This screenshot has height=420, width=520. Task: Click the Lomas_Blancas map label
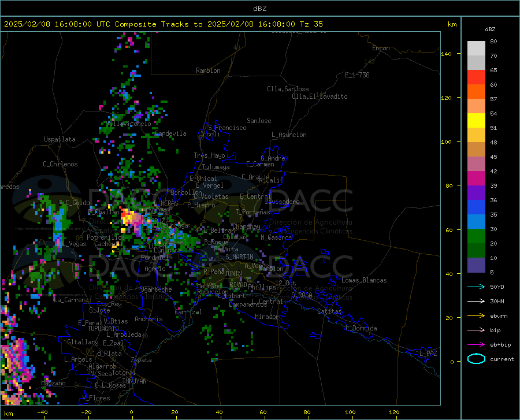(x=364, y=280)
